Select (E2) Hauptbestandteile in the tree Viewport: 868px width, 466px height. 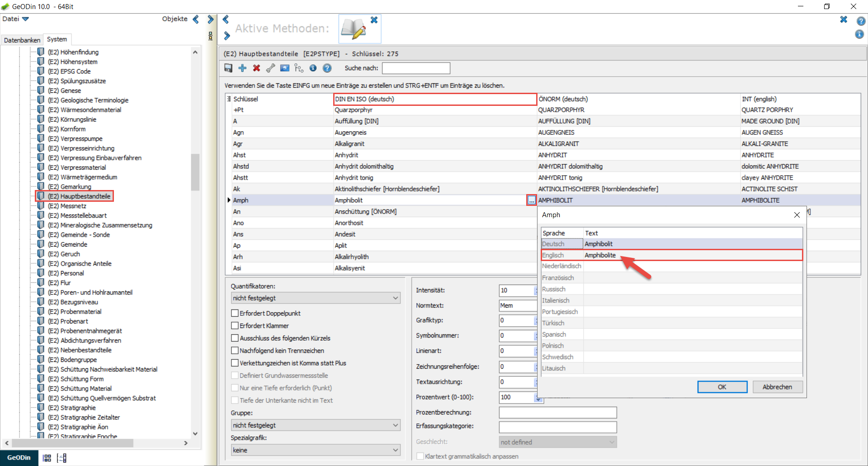(79, 196)
